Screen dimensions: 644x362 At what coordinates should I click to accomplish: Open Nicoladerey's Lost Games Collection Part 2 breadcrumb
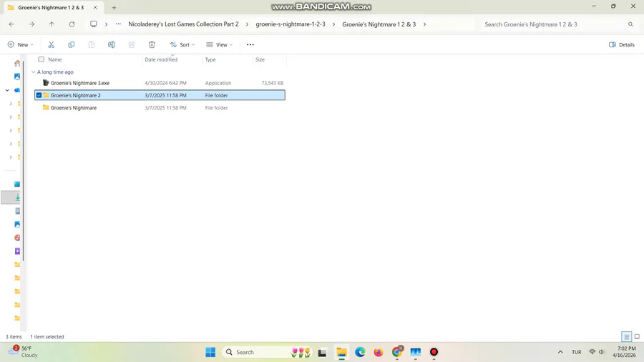coord(184,24)
